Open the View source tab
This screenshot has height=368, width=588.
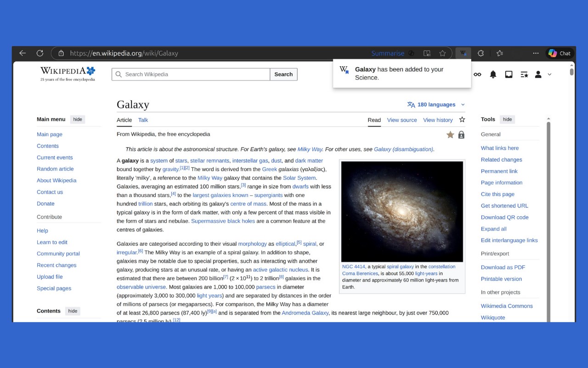[x=402, y=120]
